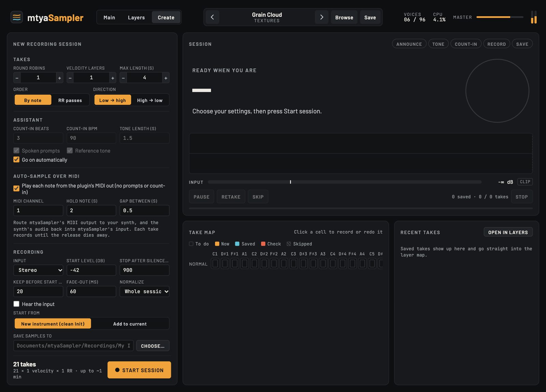Increase Max Length with plus button
This screenshot has width=546, height=392.
pyautogui.click(x=166, y=78)
